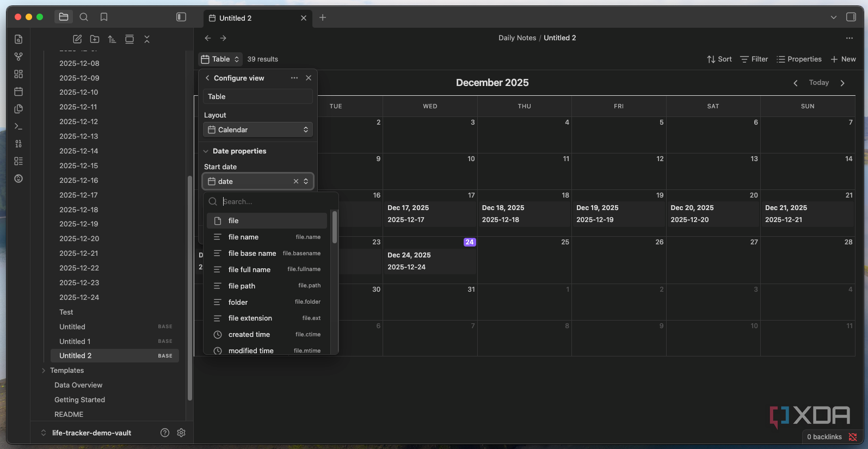Jump to Today in the calendar
This screenshot has width=868, height=449.
click(819, 82)
